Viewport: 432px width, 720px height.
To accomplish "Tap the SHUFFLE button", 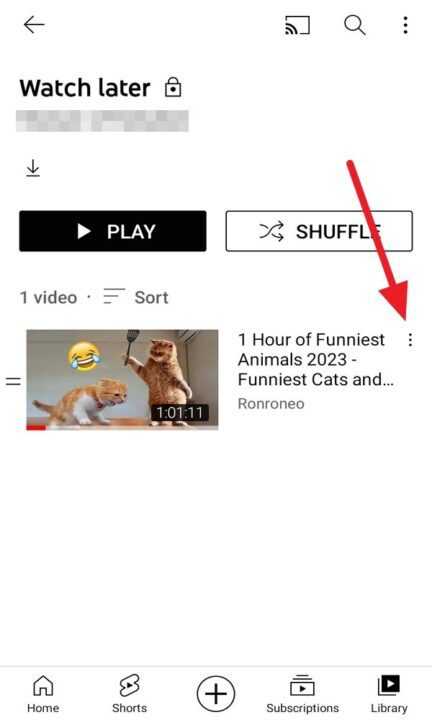I will pyautogui.click(x=319, y=231).
